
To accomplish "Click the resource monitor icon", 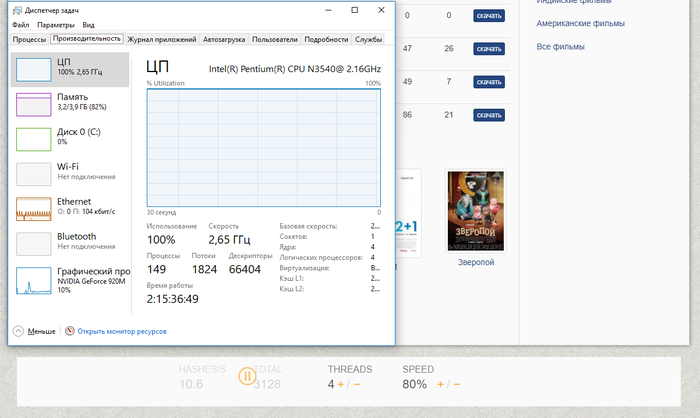I will pyautogui.click(x=69, y=331).
